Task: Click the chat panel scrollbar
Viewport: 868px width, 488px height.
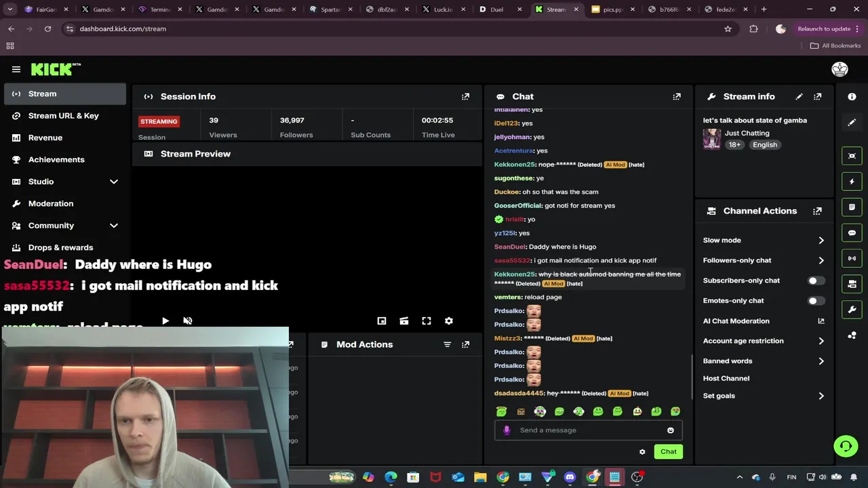Action: [x=691, y=377]
